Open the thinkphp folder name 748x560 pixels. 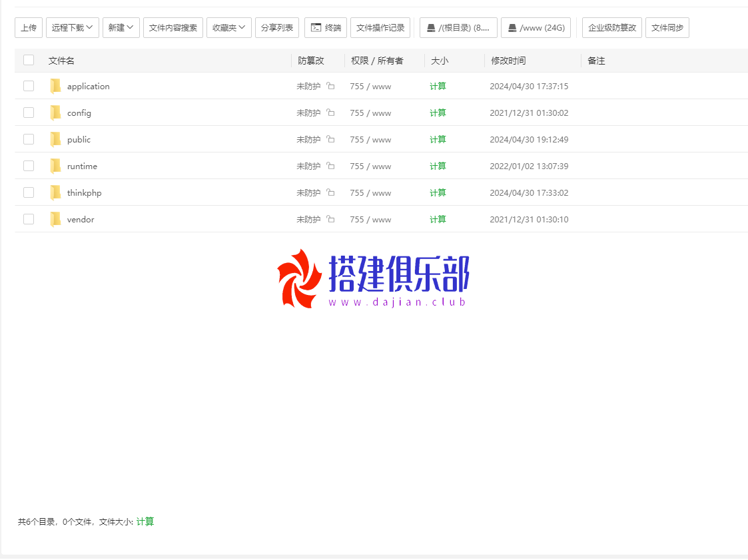coord(85,193)
